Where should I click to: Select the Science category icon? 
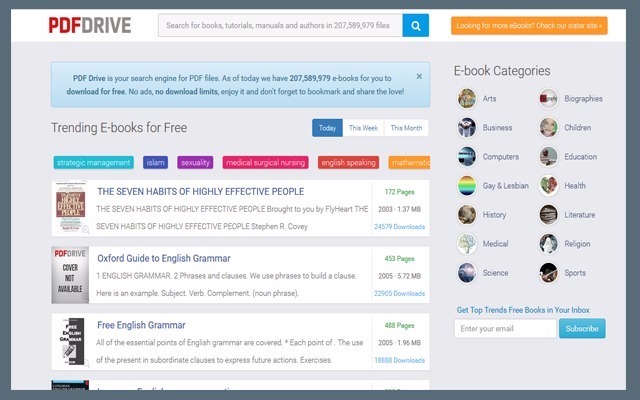(x=467, y=272)
